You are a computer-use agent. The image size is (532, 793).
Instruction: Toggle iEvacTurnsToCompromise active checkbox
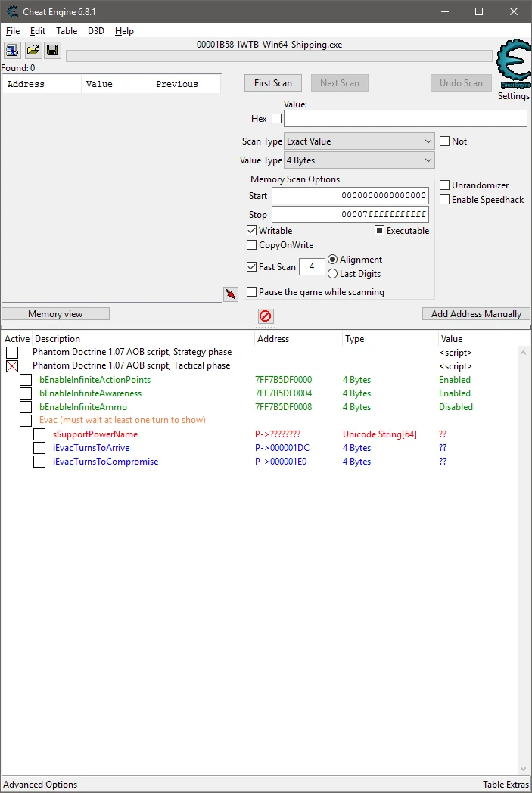(39, 462)
